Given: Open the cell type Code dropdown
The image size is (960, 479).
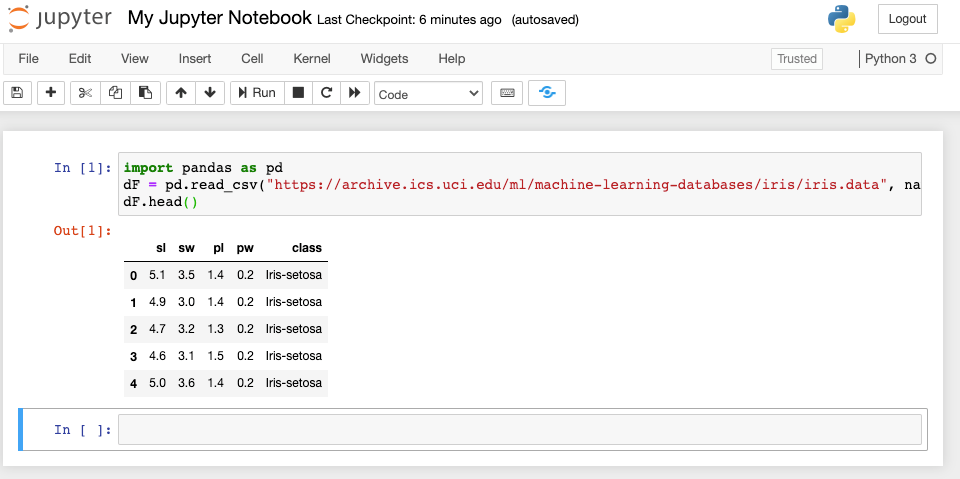Looking at the screenshot, I should click(428, 94).
